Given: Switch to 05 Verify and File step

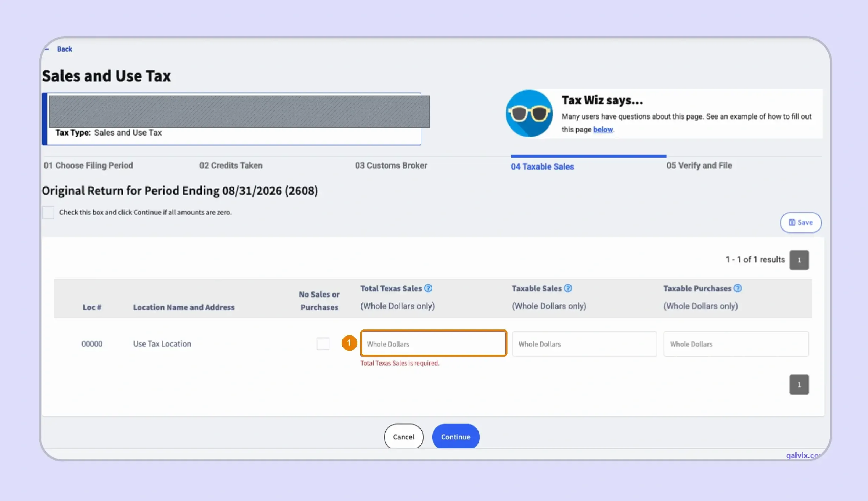Looking at the screenshot, I should click(x=699, y=166).
